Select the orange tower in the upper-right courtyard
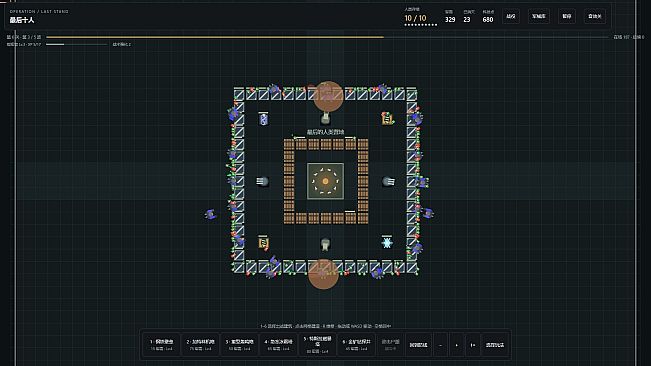Viewport: 651px width, 366px height. pos(387,119)
